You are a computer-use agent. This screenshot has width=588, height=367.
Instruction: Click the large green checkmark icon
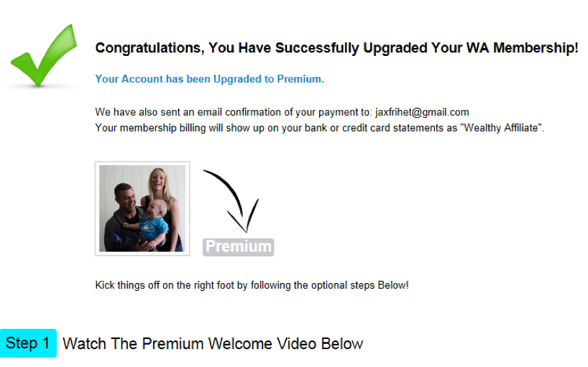pos(44,55)
